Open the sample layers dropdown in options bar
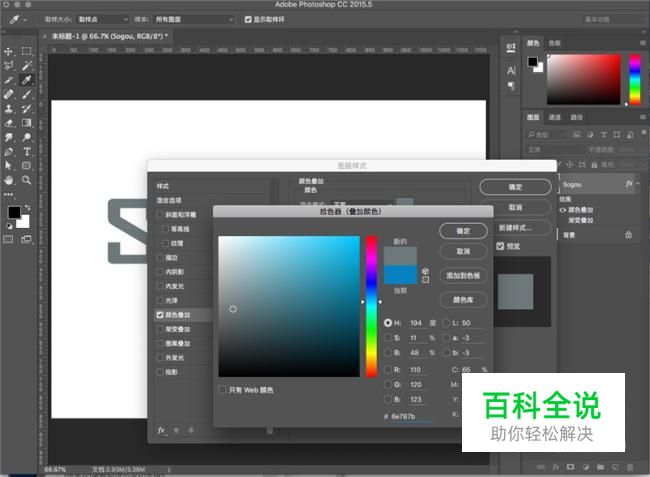The height and width of the screenshot is (477, 650). [x=194, y=19]
